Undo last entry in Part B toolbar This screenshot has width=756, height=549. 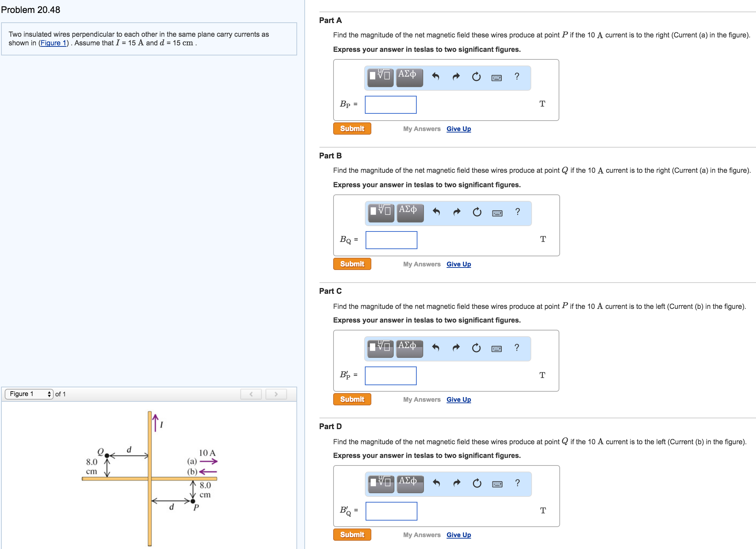click(436, 212)
